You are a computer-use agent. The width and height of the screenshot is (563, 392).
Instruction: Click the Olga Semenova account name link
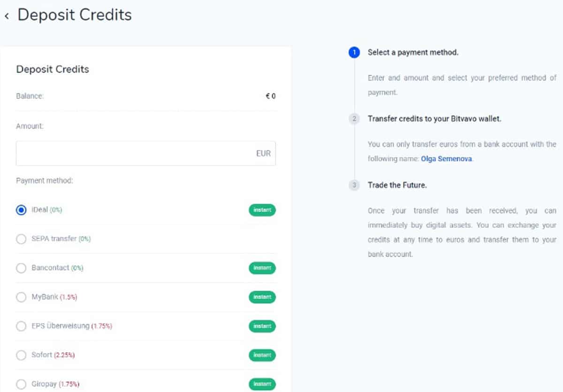click(x=446, y=159)
